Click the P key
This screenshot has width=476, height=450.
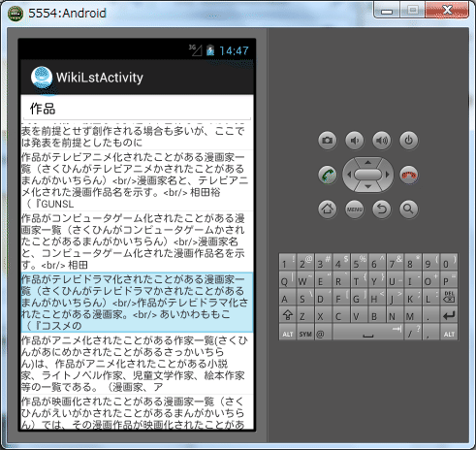(x=449, y=279)
